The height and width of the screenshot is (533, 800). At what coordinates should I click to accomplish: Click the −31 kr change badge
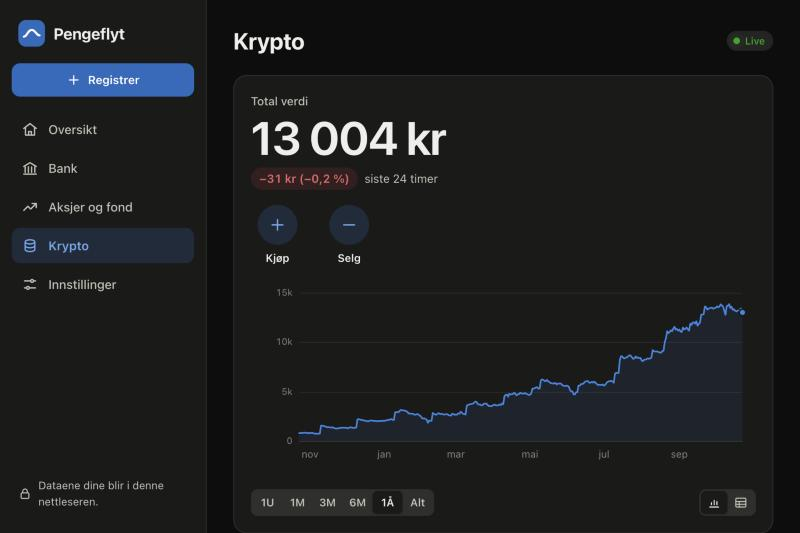304,179
